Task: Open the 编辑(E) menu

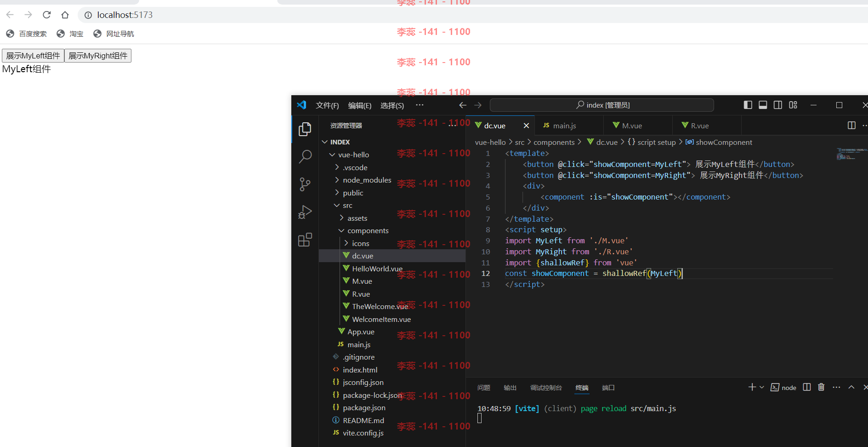Action: [x=360, y=105]
